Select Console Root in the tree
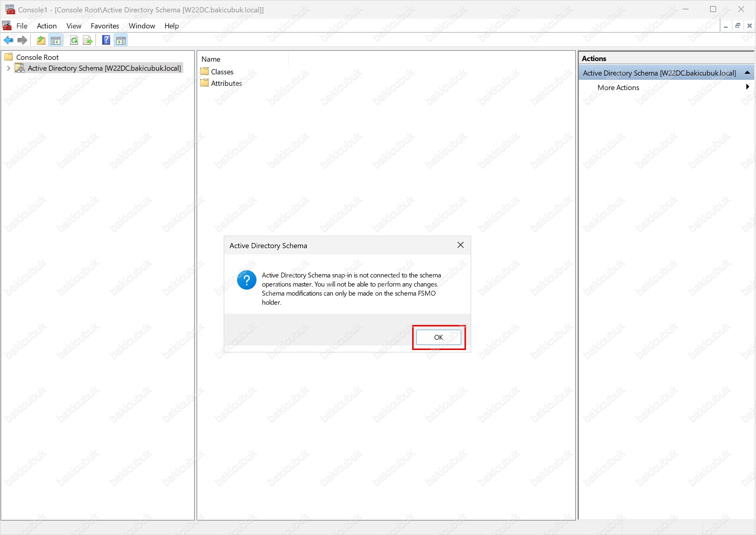This screenshot has height=535, width=756. (x=37, y=57)
